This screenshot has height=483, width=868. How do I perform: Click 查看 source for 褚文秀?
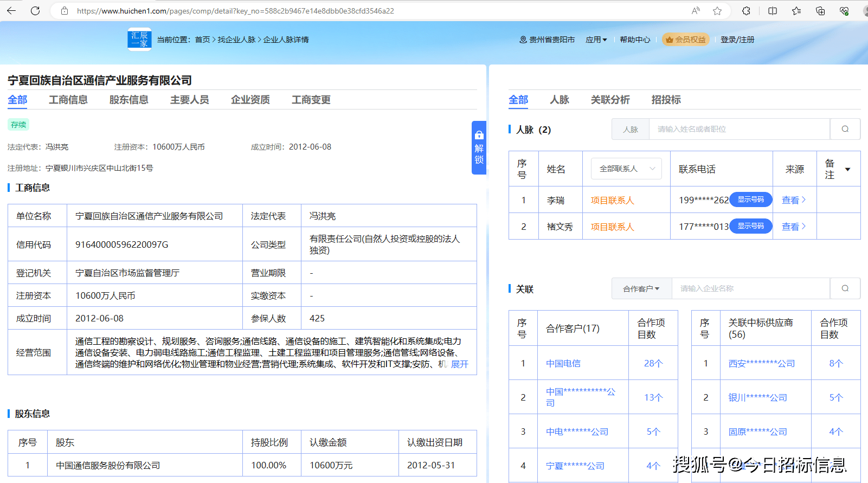click(x=794, y=227)
